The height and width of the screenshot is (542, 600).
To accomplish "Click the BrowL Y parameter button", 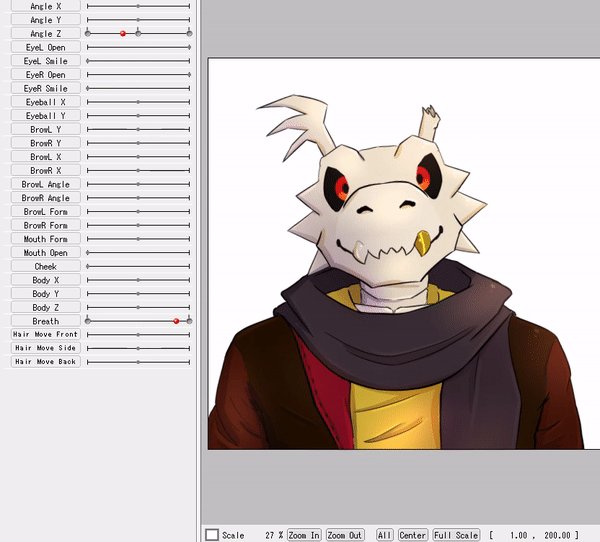I will 46,129.
